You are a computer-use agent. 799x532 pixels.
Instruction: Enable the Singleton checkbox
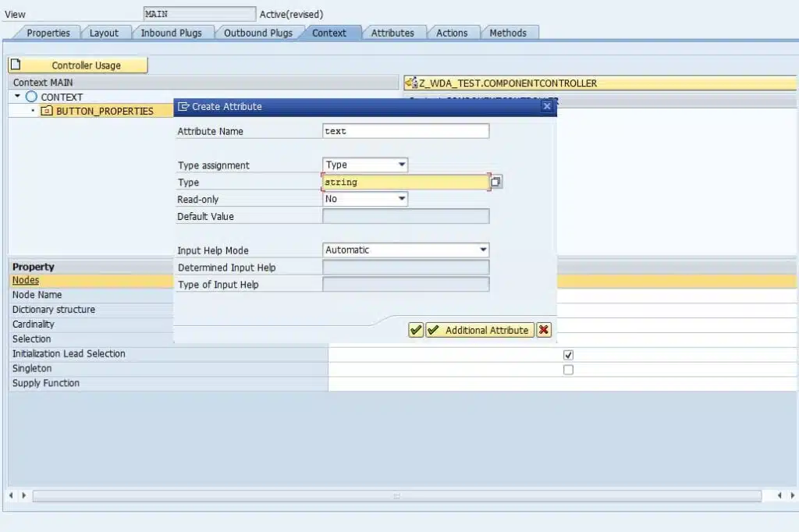click(x=568, y=370)
